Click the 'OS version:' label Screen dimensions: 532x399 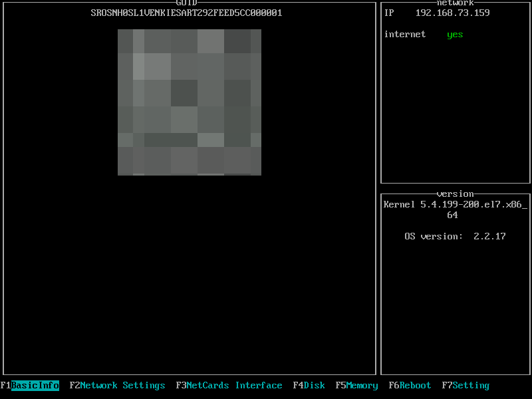pyautogui.click(x=434, y=236)
